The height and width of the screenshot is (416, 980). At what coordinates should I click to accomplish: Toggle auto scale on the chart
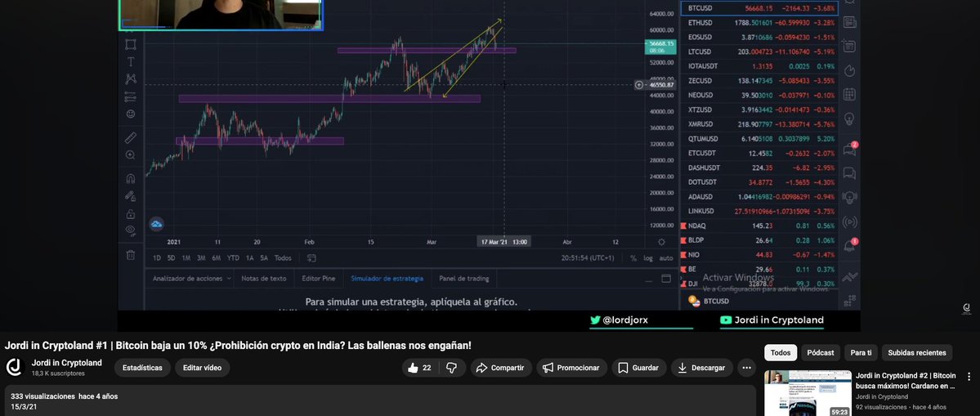666,258
